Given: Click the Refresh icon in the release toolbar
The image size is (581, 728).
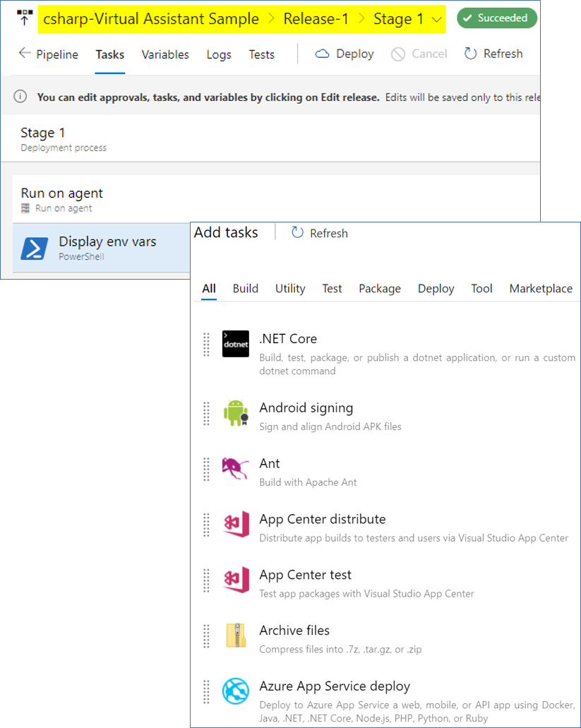Looking at the screenshot, I should point(471,54).
